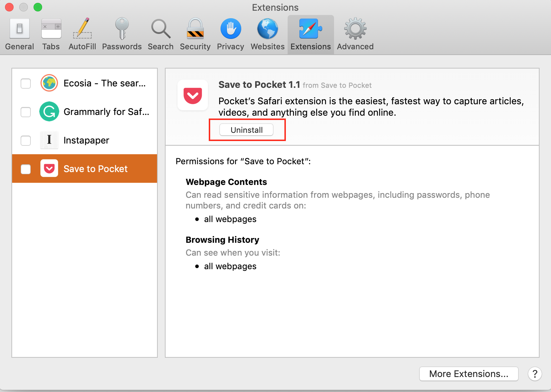Open the Passwords preferences pane
This screenshot has height=392, width=551.
point(122,35)
